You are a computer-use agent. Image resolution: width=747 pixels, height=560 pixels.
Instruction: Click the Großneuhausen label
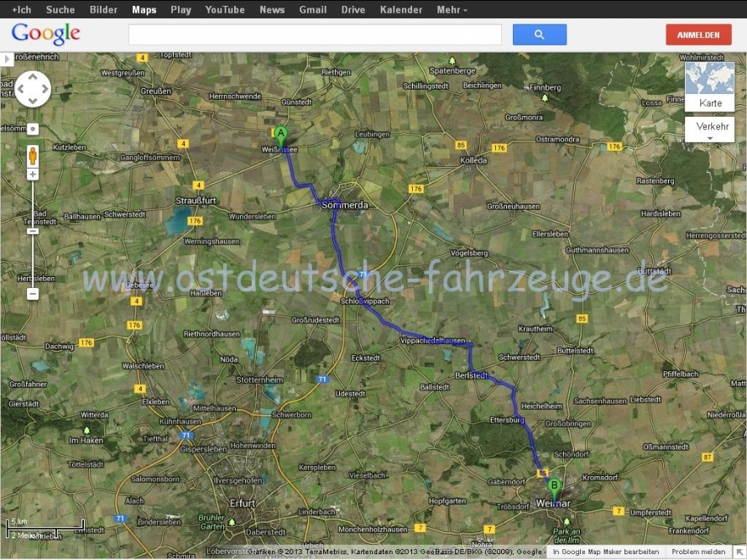tap(514, 207)
